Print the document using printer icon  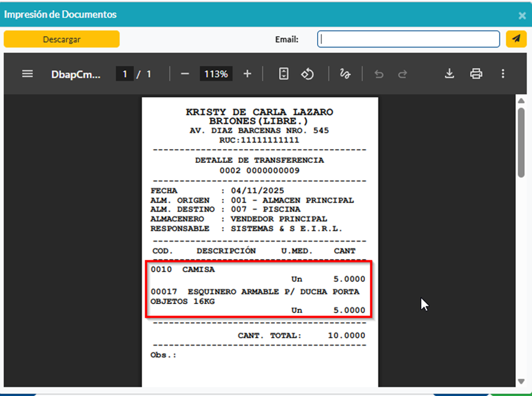(476, 74)
